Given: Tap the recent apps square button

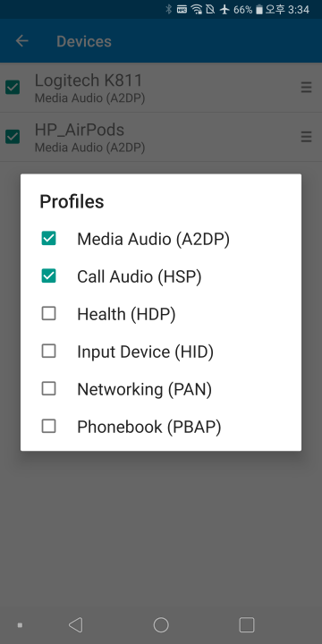Looking at the screenshot, I should (x=247, y=624).
